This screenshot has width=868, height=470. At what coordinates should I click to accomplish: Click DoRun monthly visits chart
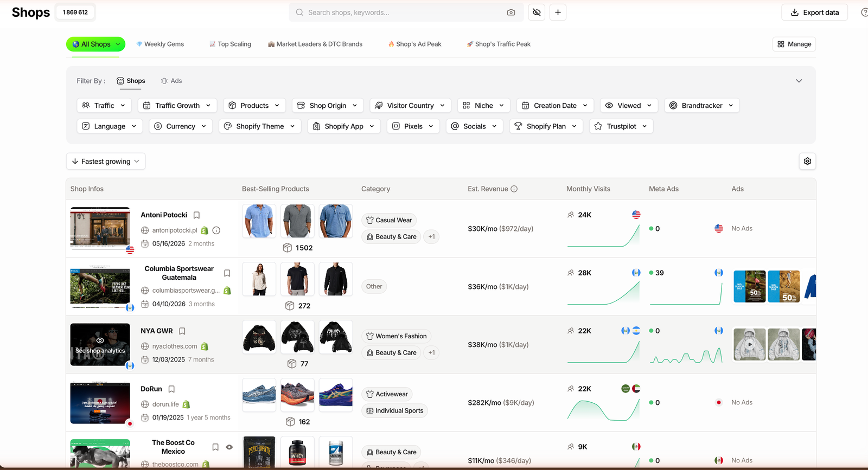pyautogui.click(x=603, y=410)
